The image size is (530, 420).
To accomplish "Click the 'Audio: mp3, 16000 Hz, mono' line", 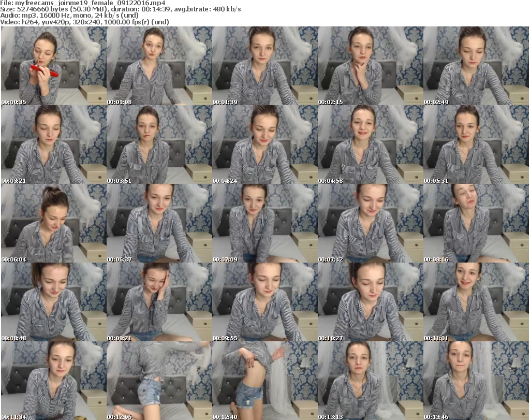I will point(69,16).
